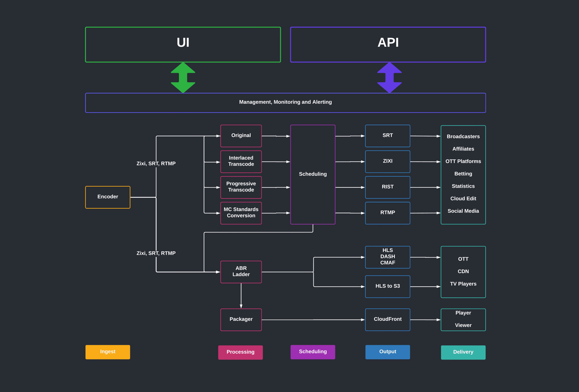The image size is (579, 392).
Task: Select the Progressive Transcode box
Action: [241, 187]
